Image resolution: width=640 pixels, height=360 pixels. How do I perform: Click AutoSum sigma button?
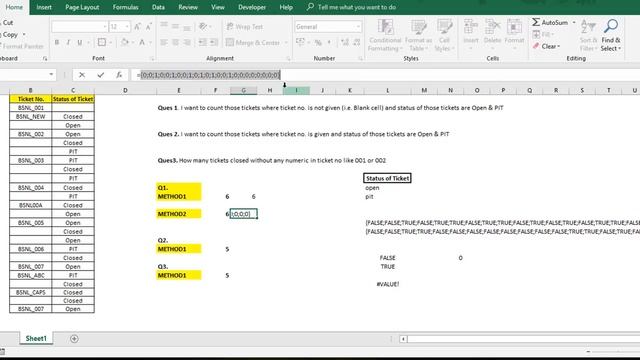550,22
